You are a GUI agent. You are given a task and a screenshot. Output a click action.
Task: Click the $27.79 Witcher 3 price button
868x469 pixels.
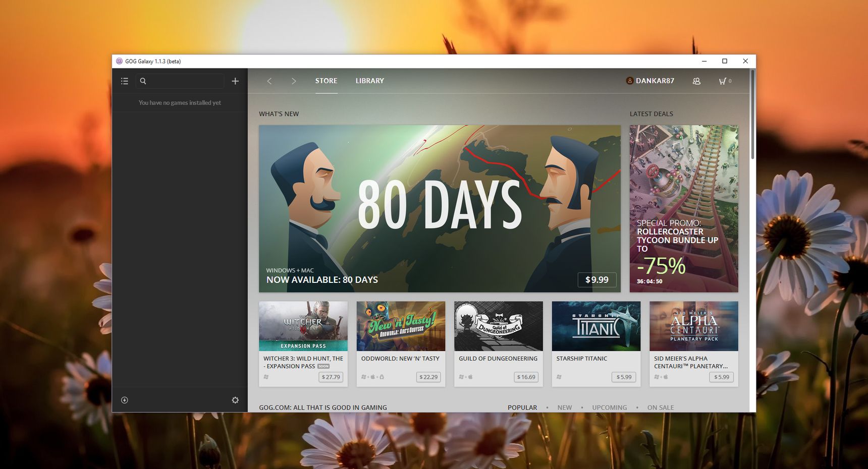331,377
